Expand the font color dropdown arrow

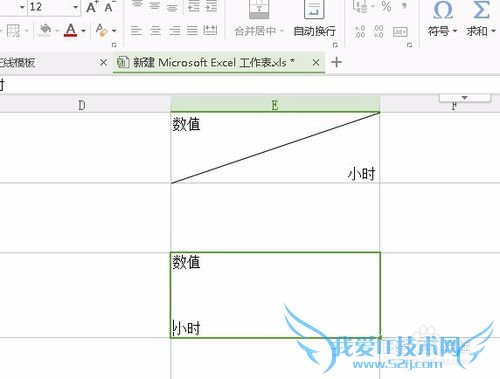[83, 31]
